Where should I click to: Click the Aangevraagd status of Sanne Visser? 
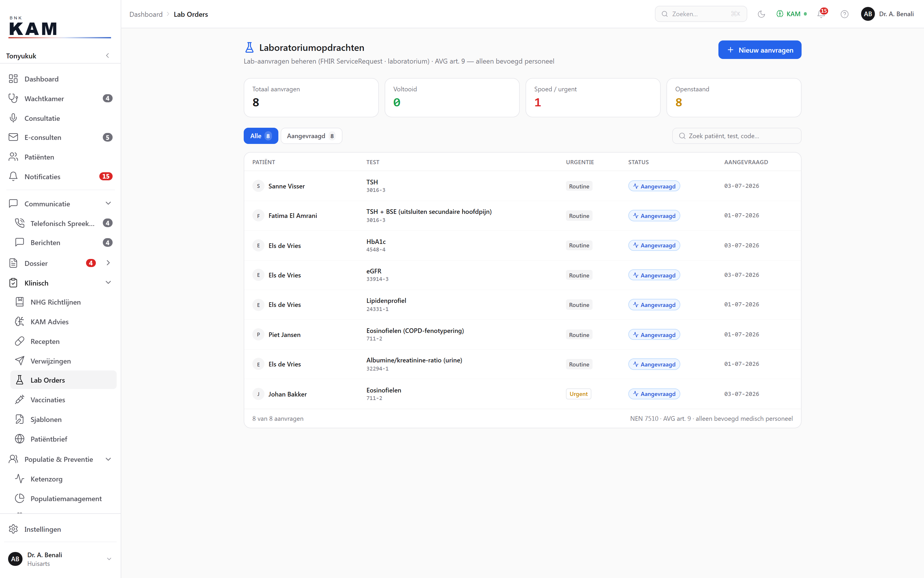[654, 186]
